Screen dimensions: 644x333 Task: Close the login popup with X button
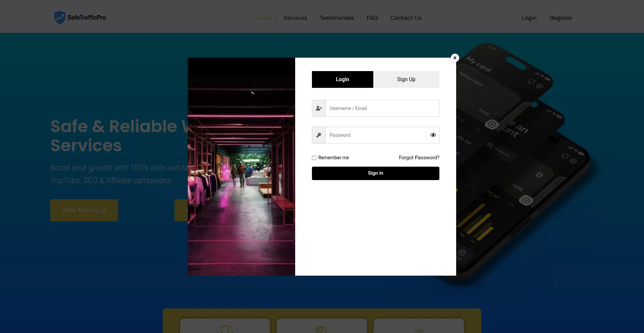point(455,58)
